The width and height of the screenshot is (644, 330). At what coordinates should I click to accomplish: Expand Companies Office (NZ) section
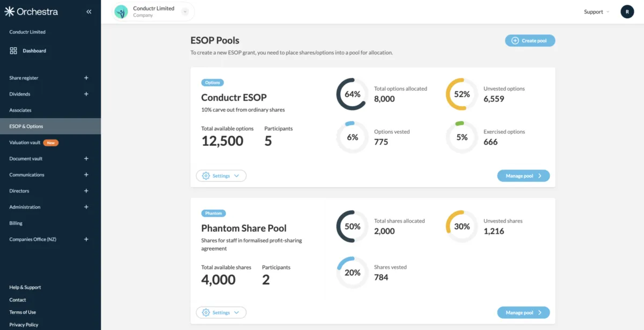pyautogui.click(x=86, y=239)
